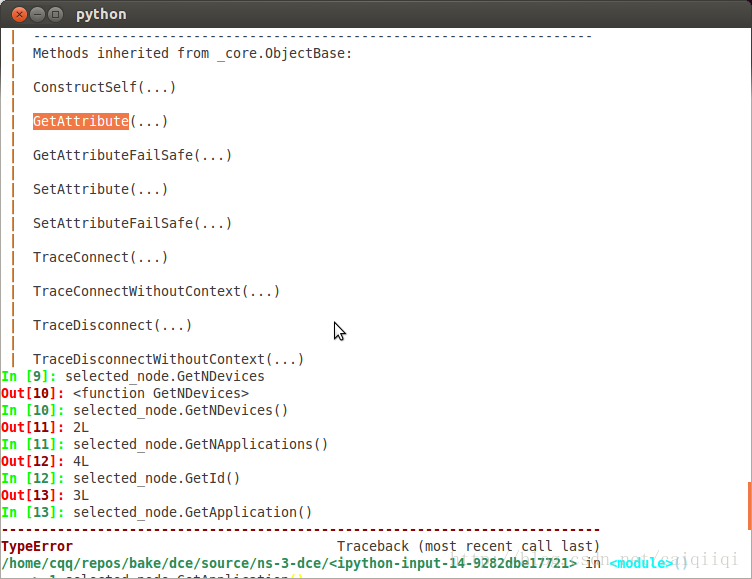Viewport: 752px width, 579px height.
Task: Click the Out[13] 3L result
Action: pyautogui.click(x=45, y=496)
